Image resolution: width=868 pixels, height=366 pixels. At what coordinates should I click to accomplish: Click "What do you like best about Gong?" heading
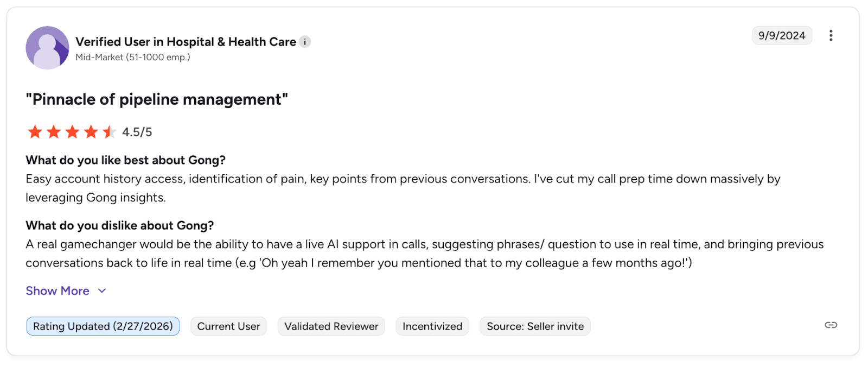click(x=125, y=160)
